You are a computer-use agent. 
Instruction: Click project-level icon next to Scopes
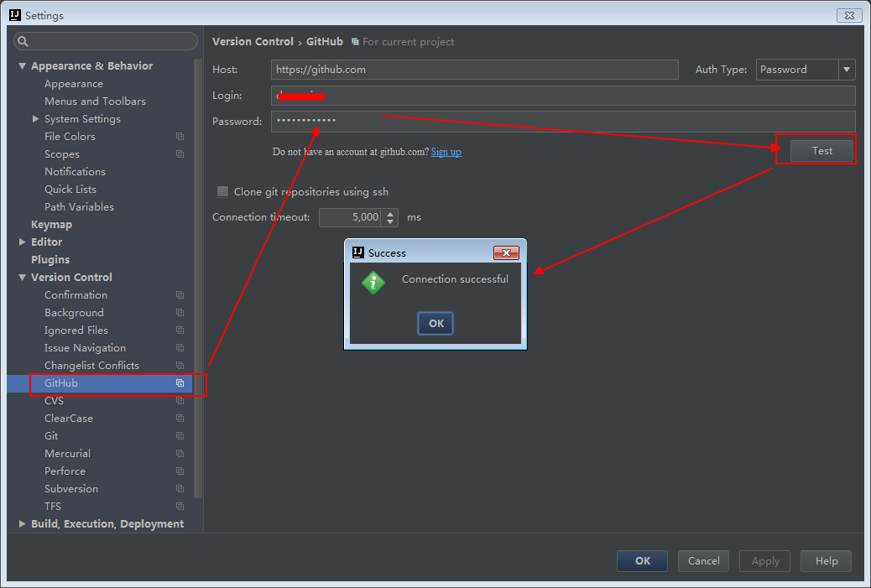pyautogui.click(x=180, y=154)
